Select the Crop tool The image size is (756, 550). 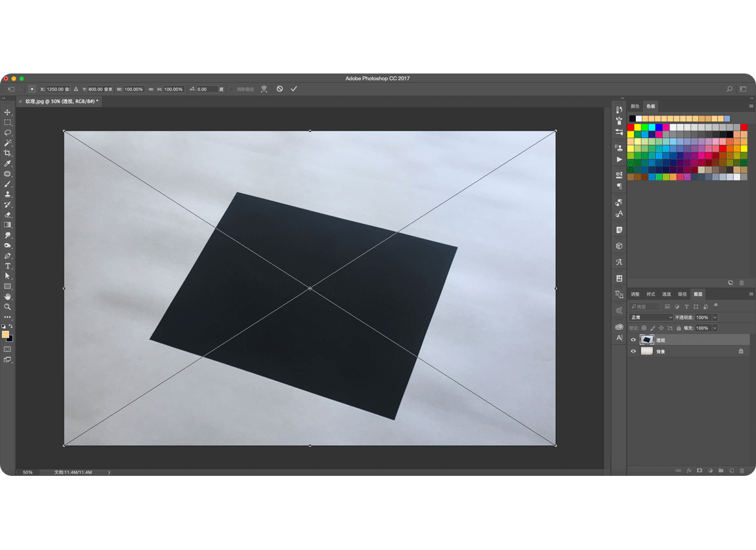[7, 153]
